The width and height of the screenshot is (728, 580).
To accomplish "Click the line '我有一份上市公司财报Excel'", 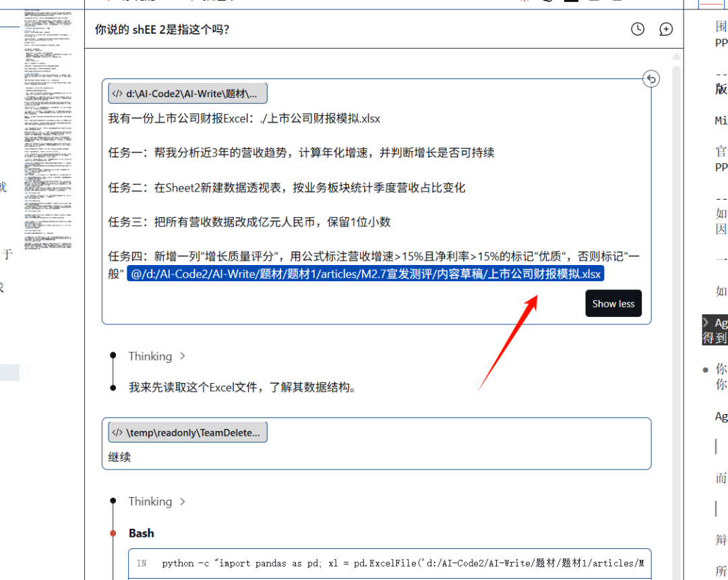I will click(x=244, y=119).
